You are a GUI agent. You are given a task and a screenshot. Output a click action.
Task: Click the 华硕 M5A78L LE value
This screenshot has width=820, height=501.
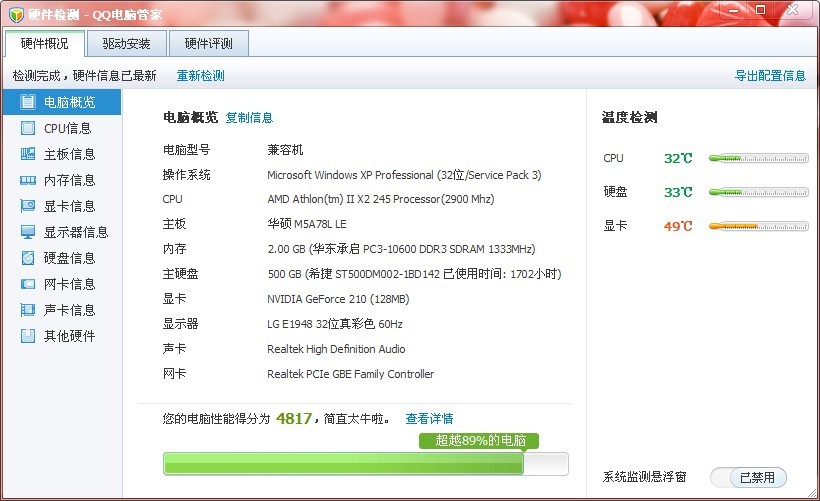[x=307, y=224]
